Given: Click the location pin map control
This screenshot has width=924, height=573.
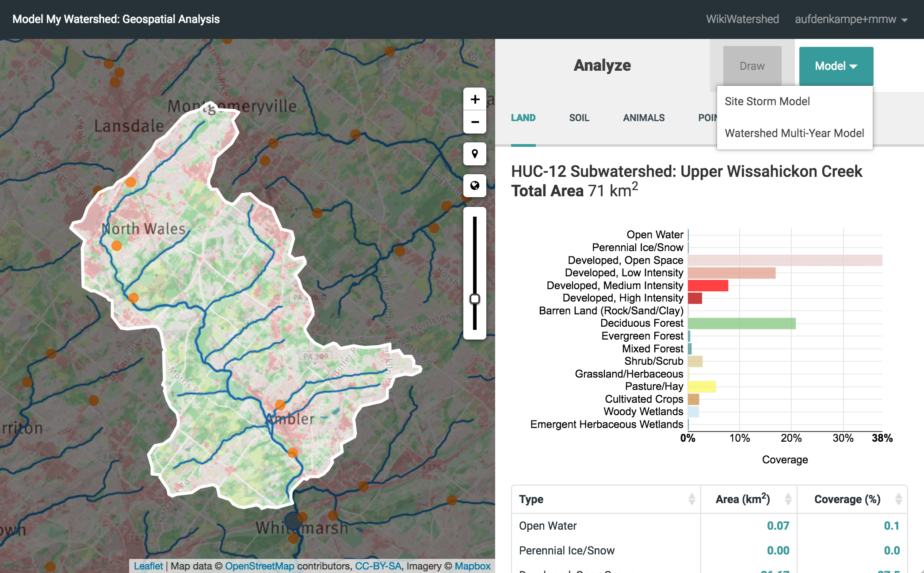Looking at the screenshot, I should click(x=474, y=154).
